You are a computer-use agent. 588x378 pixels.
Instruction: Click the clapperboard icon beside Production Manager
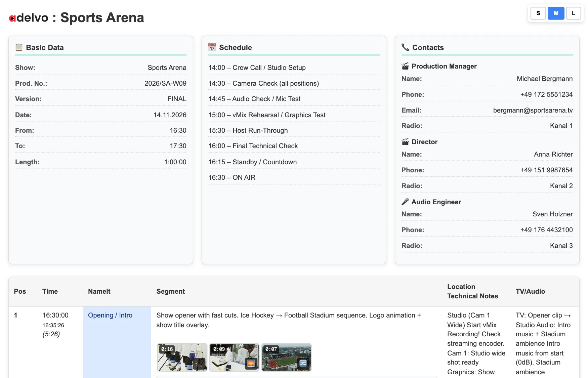click(x=405, y=66)
